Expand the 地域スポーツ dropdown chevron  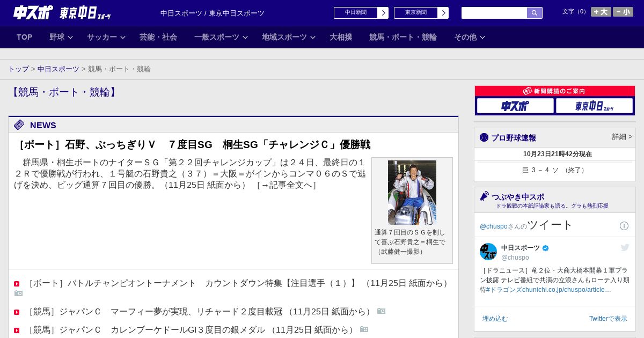[313, 38]
